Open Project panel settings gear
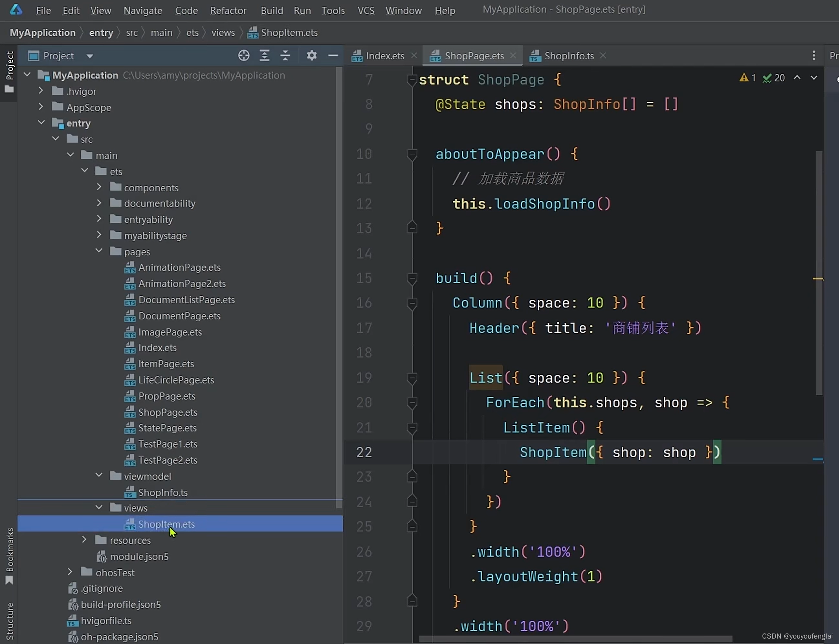 [x=311, y=56]
